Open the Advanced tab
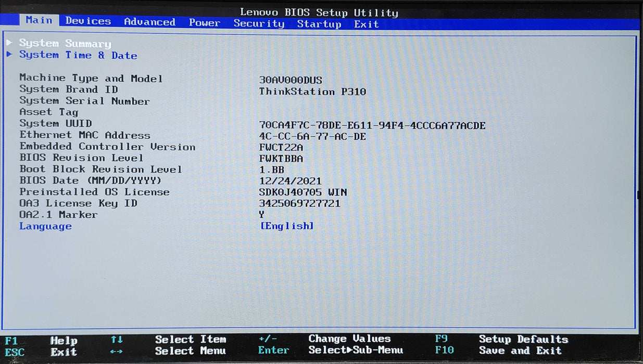The width and height of the screenshot is (643, 364). point(149,22)
